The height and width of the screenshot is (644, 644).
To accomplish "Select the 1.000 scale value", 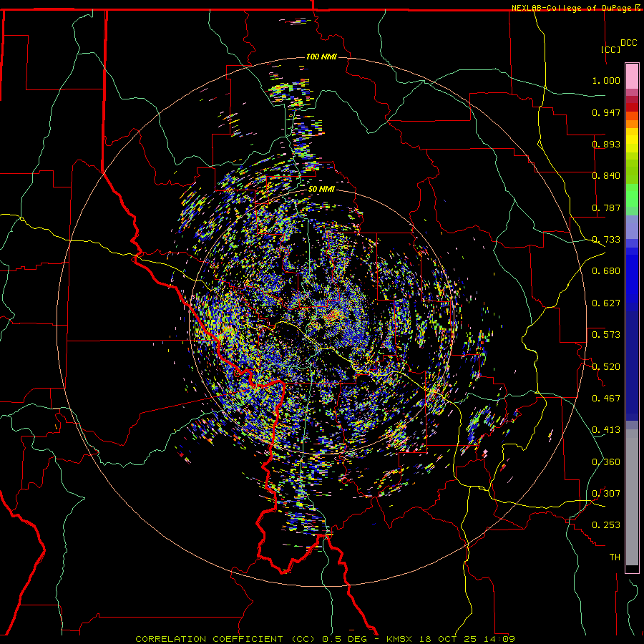I will 606,80.
